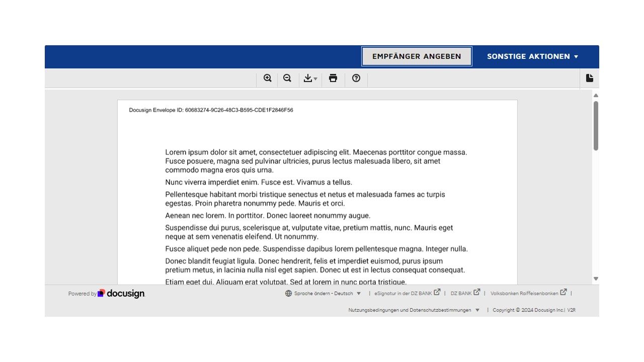Click the vertical scrollbar thumb
Image resolution: width=644 pixels, height=362 pixels.
click(x=596, y=126)
